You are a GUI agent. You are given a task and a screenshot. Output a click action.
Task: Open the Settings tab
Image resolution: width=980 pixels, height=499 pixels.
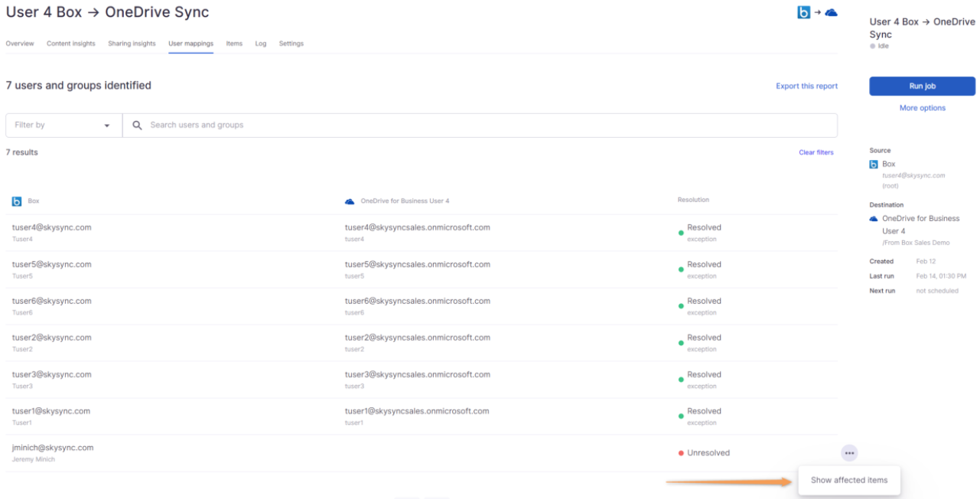click(291, 44)
